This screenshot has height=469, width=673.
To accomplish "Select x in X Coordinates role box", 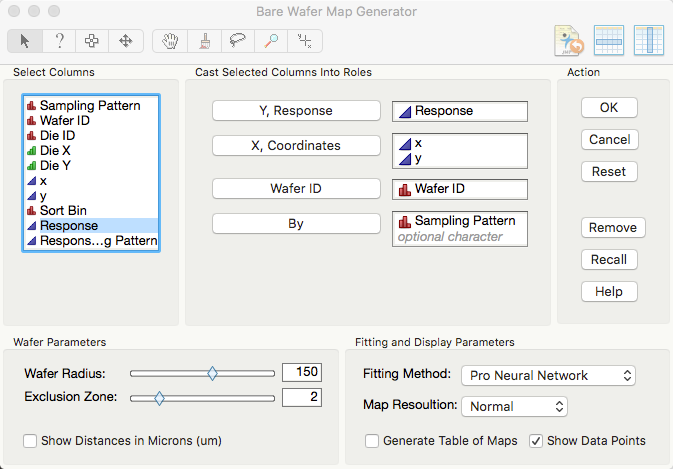I will (x=460, y=143).
